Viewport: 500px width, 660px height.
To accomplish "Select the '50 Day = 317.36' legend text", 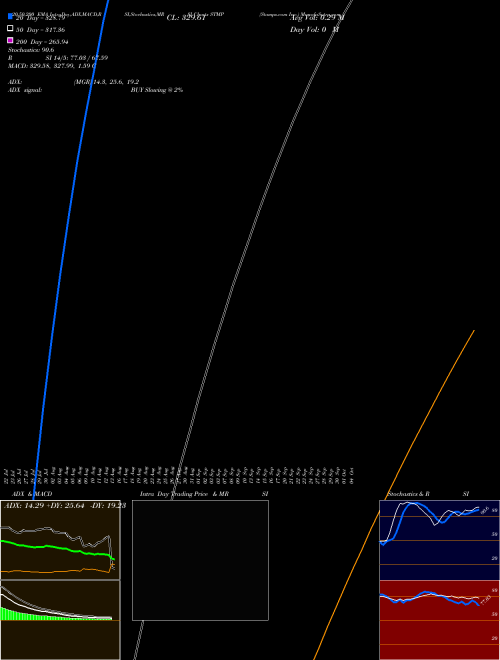I will coord(40,30).
